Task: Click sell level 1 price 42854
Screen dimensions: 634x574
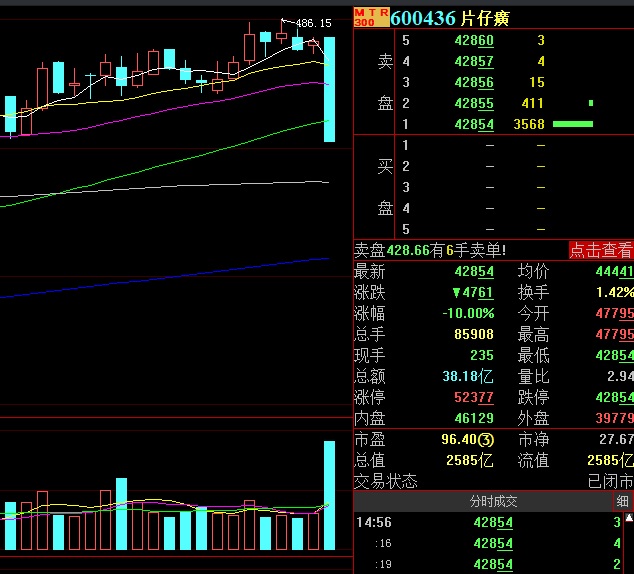Action: (474, 124)
